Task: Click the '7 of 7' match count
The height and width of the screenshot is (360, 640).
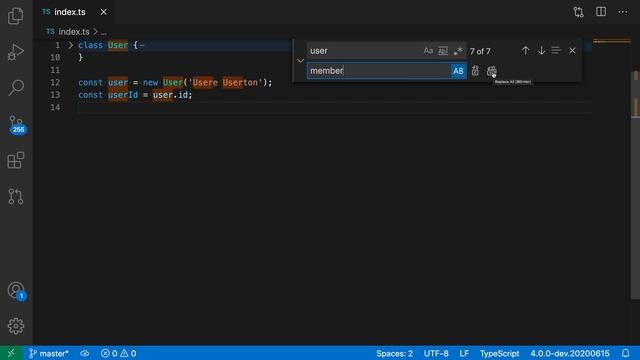Action: tap(480, 51)
